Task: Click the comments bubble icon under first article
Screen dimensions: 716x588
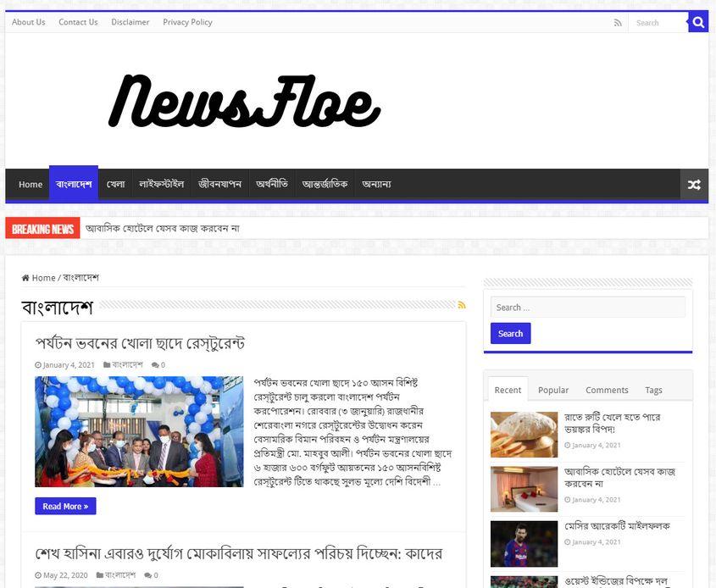Action: [x=155, y=365]
